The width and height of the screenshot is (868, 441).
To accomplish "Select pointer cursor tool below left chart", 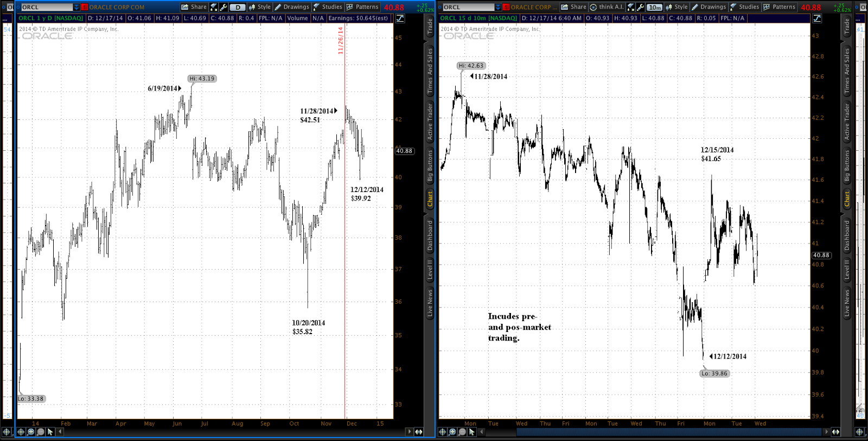I will [50, 432].
